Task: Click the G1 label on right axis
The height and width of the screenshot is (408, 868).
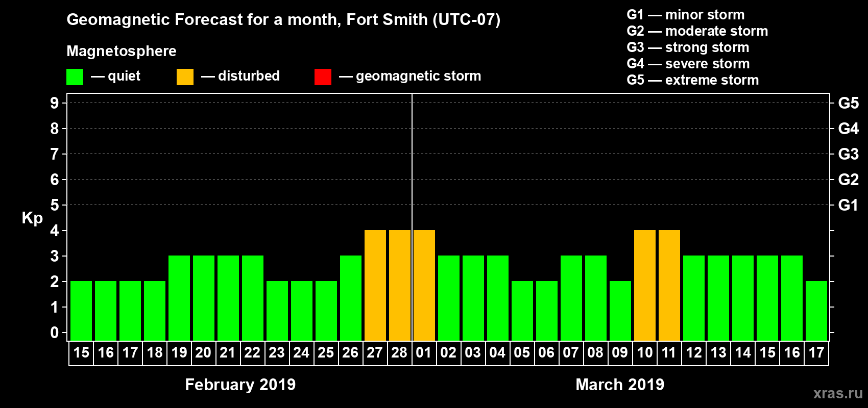Action: tap(849, 205)
